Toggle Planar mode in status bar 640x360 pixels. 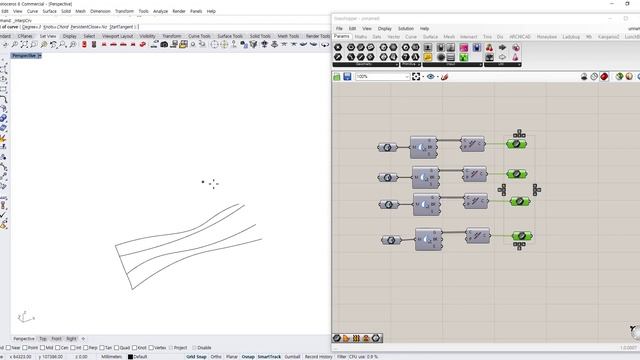[x=232, y=357]
